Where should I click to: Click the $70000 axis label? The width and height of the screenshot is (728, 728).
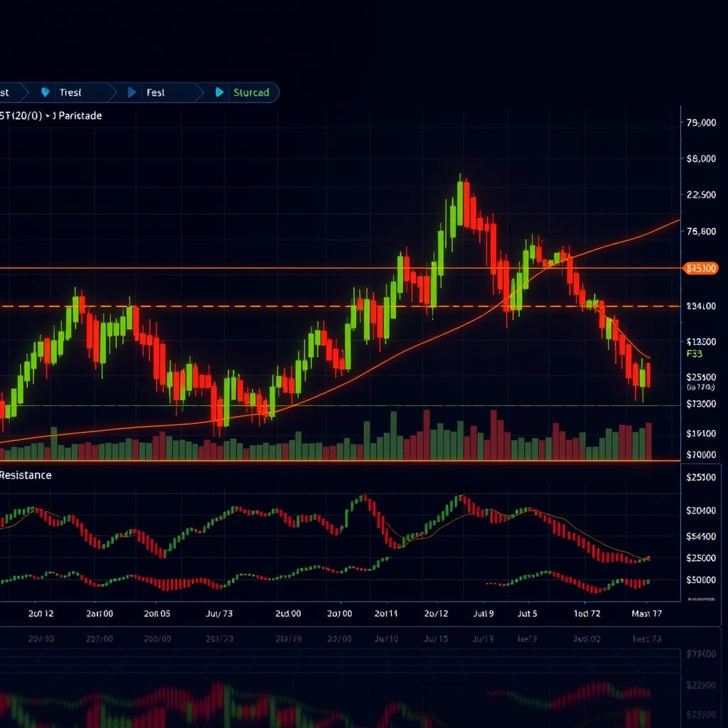[701, 454]
